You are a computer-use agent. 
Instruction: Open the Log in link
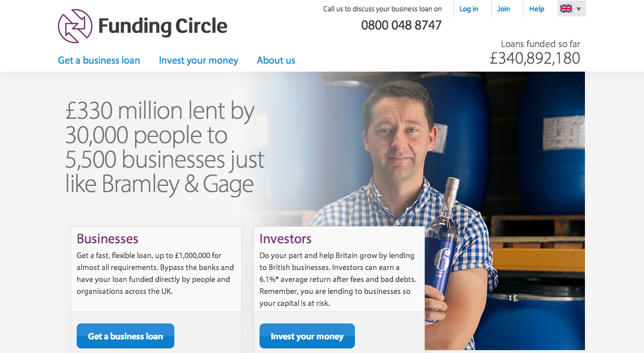coord(469,9)
